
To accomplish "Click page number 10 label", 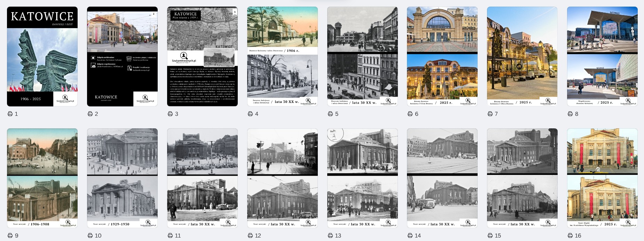I will tap(98, 235).
